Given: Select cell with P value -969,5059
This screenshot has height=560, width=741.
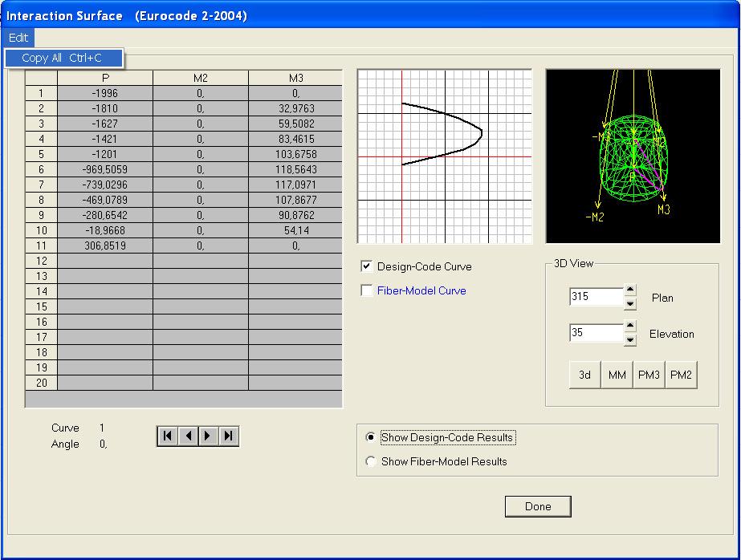Looking at the screenshot, I should pyautogui.click(x=105, y=169).
